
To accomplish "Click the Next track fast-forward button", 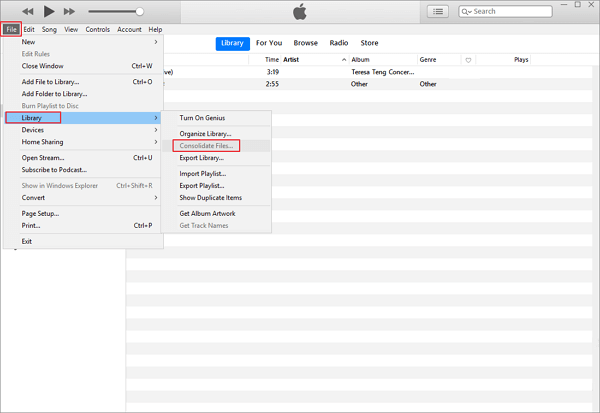I will [69, 11].
